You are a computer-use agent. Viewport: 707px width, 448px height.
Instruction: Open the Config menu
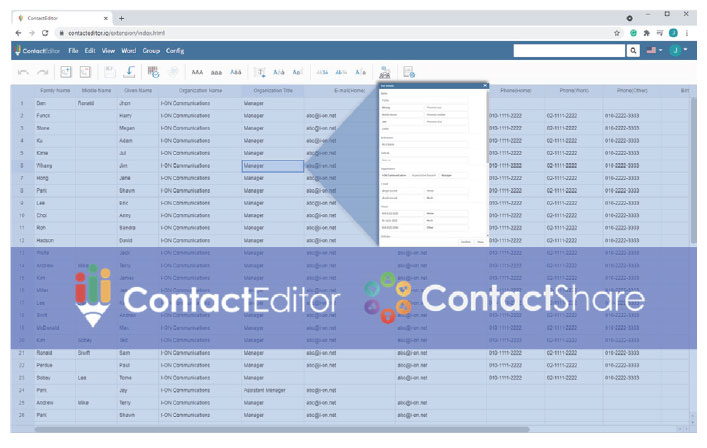tap(175, 51)
